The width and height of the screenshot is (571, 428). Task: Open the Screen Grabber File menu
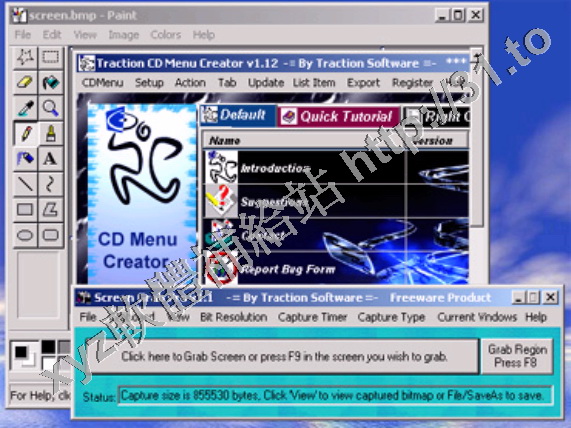click(88, 317)
